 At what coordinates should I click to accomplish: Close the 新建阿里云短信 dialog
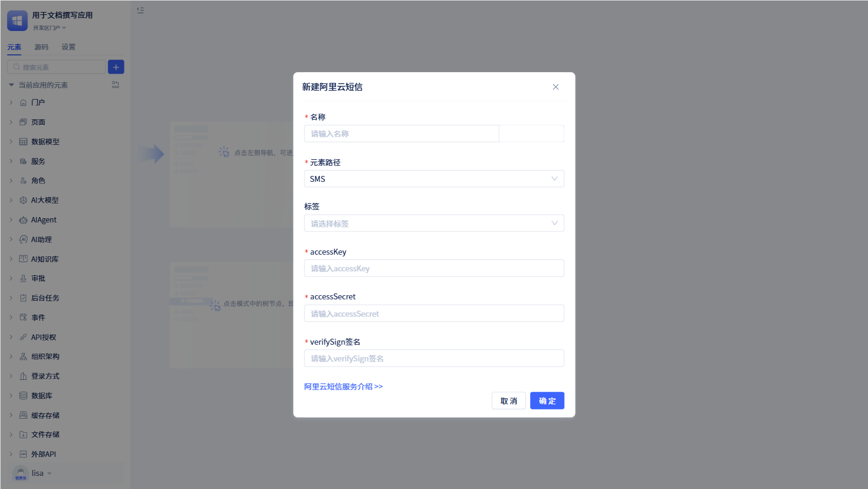556,87
